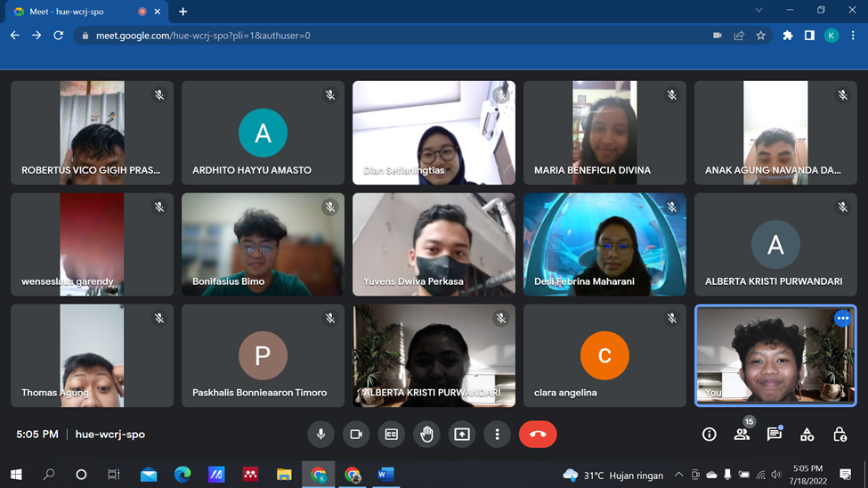This screenshot has width=868, height=488.
Task: Select ANAK AGUNG NAVANDA video tile
Action: (775, 133)
